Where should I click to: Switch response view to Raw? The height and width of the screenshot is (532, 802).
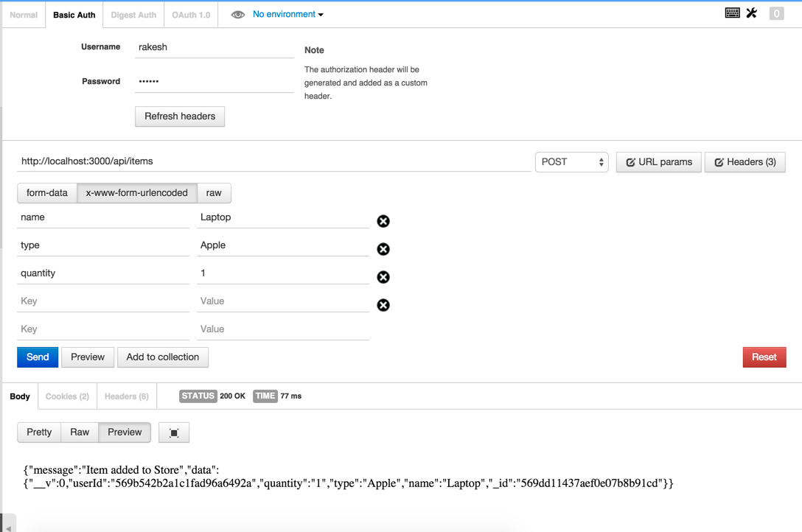(80, 433)
